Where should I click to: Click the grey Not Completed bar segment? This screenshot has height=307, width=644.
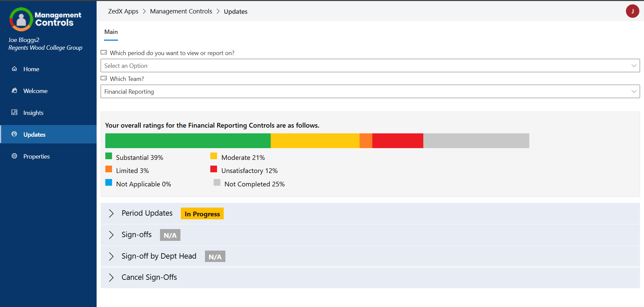pyautogui.click(x=476, y=141)
